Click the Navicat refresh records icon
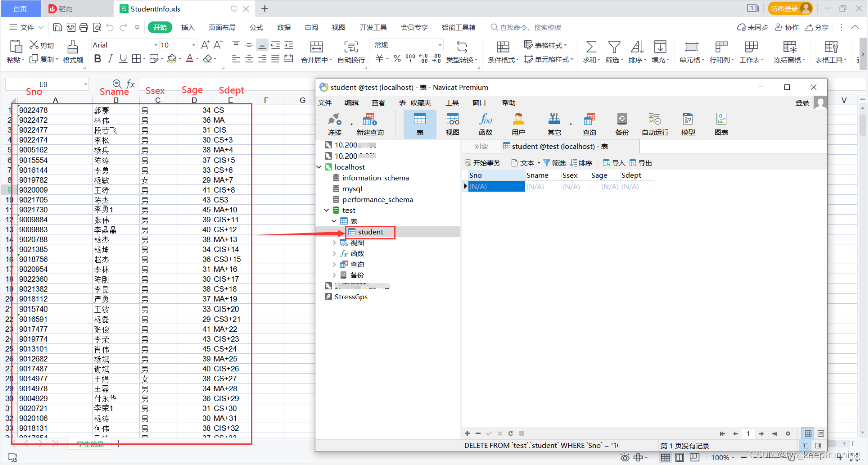 point(510,433)
